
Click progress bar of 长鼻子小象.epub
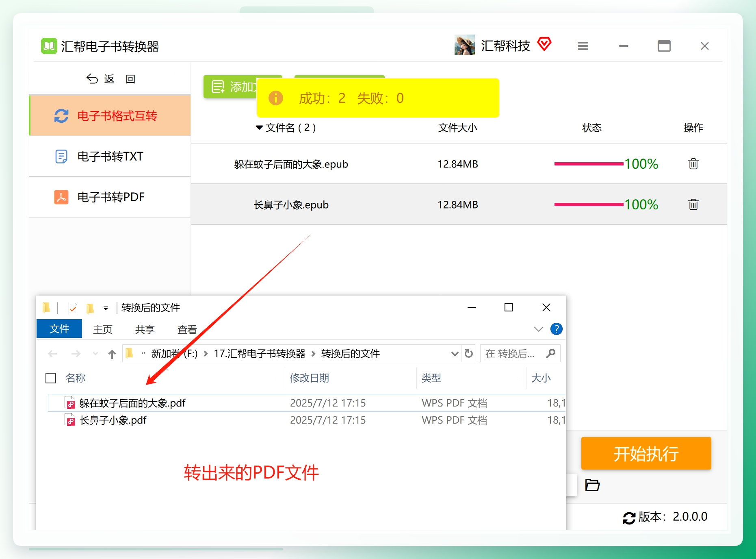[589, 204]
